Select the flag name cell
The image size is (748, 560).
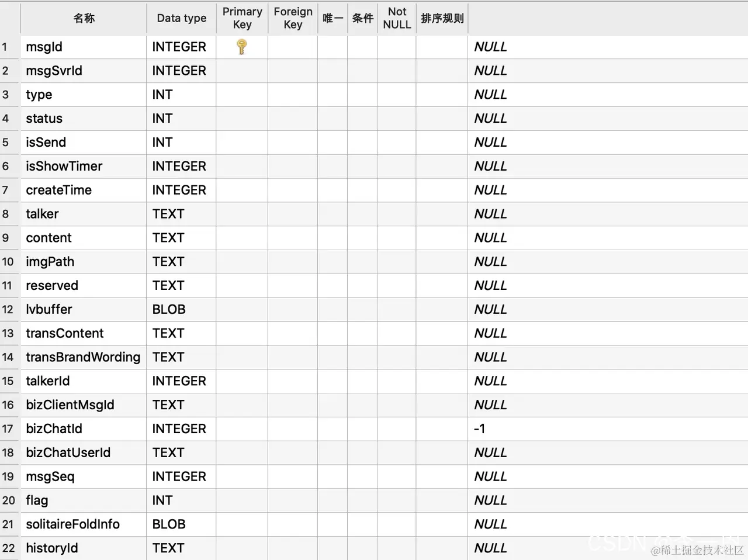[x=84, y=500]
